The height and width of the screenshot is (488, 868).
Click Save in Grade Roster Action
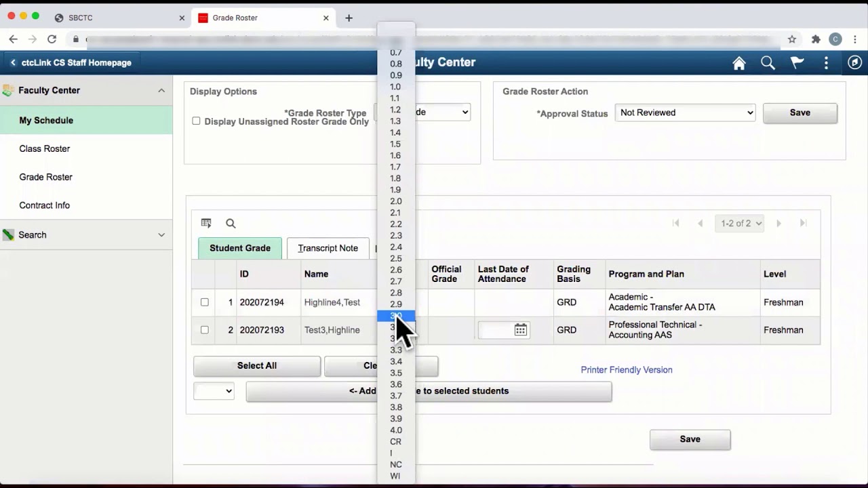[800, 113]
